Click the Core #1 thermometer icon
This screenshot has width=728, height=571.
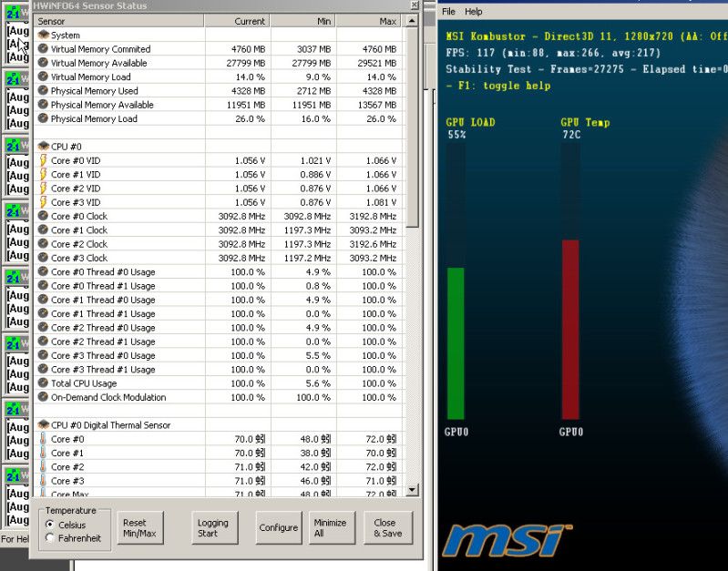pyautogui.click(x=43, y=453)
